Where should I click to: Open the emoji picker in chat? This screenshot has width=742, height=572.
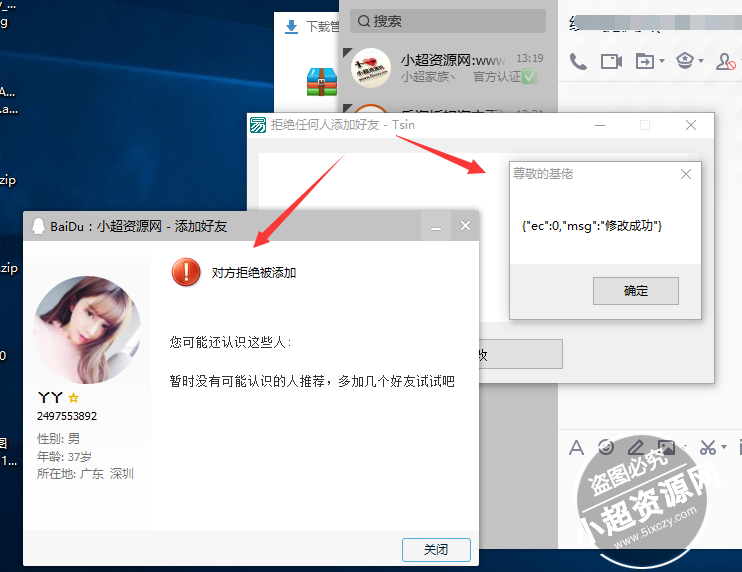point(606,447)
